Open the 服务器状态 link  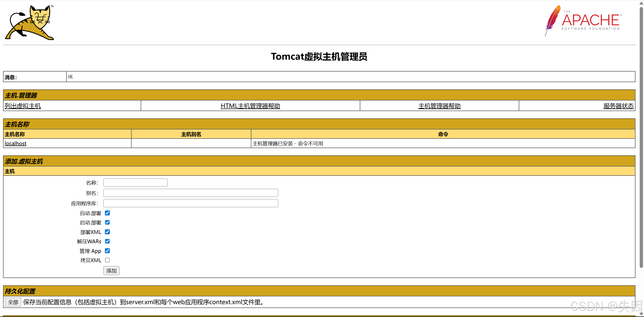619,106
